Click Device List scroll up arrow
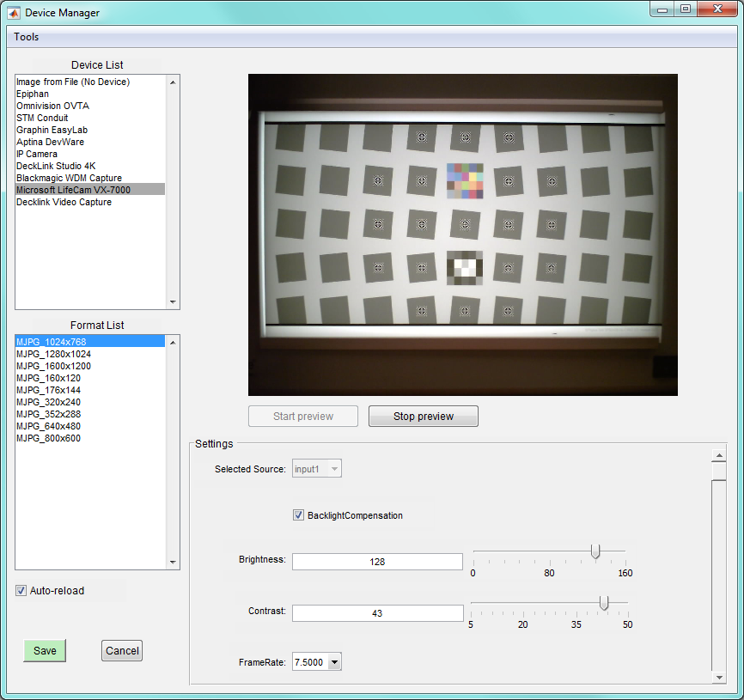 (173, 82)
